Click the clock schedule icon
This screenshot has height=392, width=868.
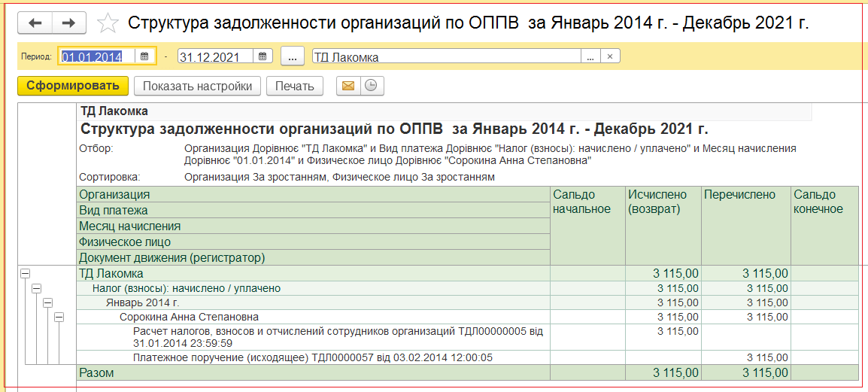point(371,86)
